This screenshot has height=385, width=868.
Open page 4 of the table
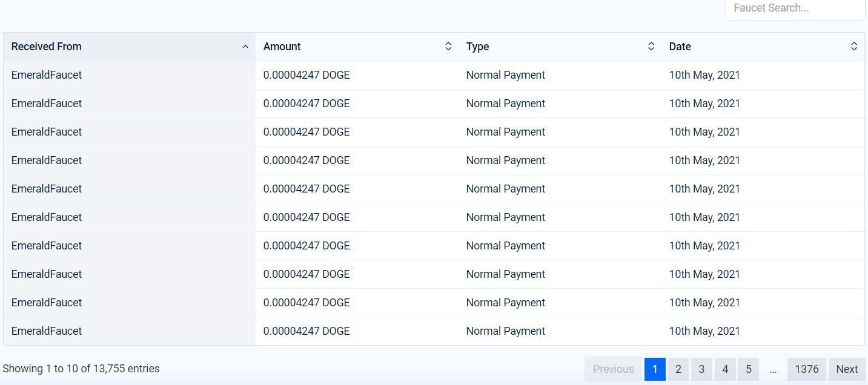click(x=725, y=369)
